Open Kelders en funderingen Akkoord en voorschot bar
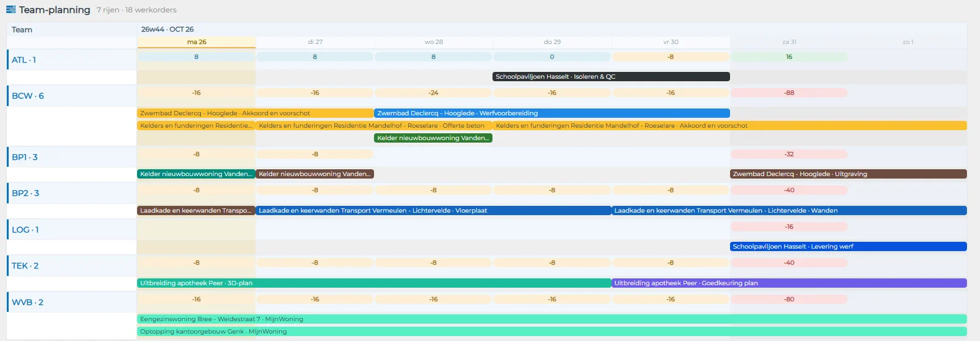The width and height of the screenshot is (980, 341). [730, 126]
